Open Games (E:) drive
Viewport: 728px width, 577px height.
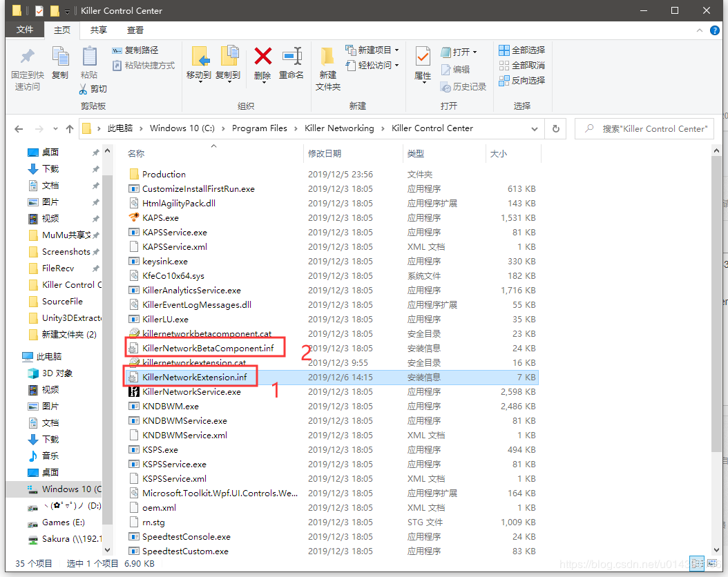63,522
